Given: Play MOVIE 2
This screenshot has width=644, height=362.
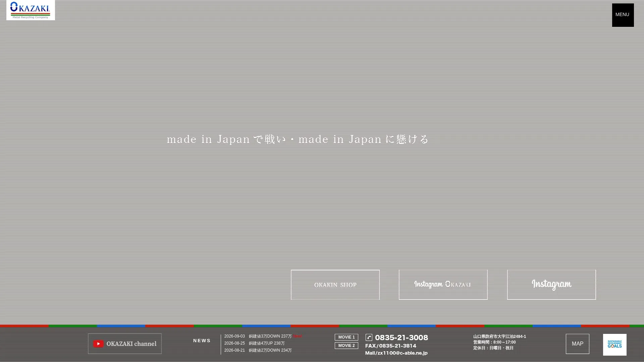Looking at the screenshot, I should 346,346.
